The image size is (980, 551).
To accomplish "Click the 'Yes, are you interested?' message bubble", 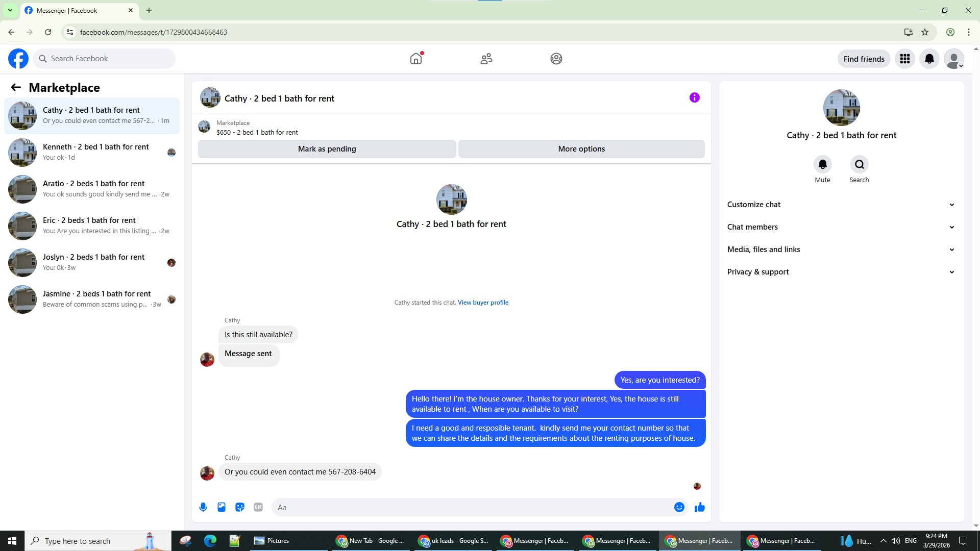I will point(660,380).
